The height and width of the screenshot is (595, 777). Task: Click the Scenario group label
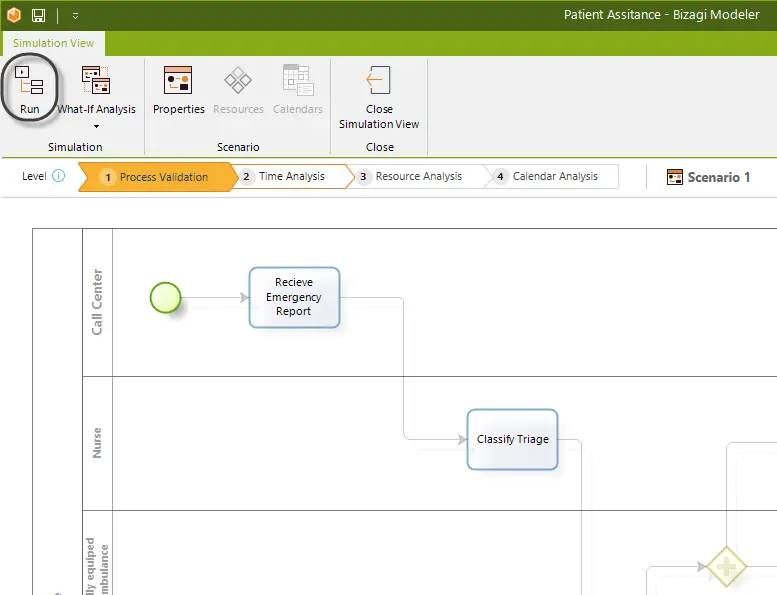[238, 147]
